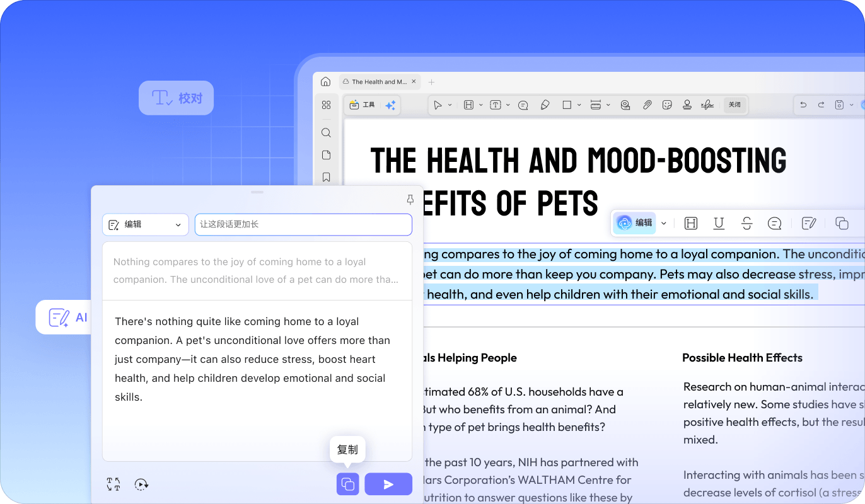Close the 'The Health and M...' document tab
Viewport: 865px width, 504px height.
(x=414, y=82)
